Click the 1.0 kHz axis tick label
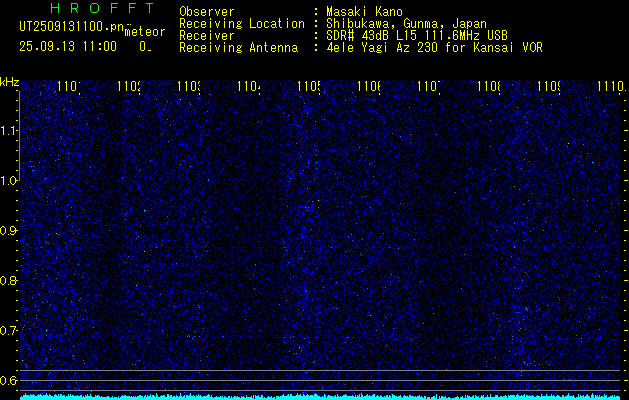 (8, 181)
